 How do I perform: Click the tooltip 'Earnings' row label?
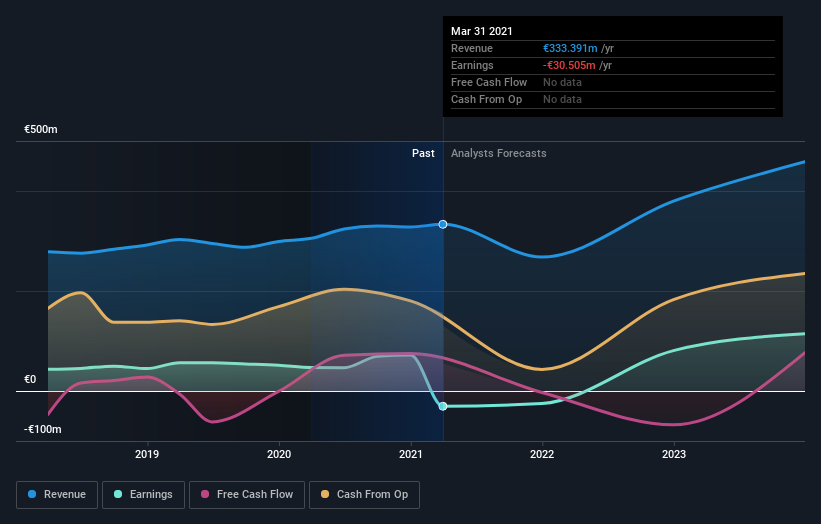[x=472, y=65]
